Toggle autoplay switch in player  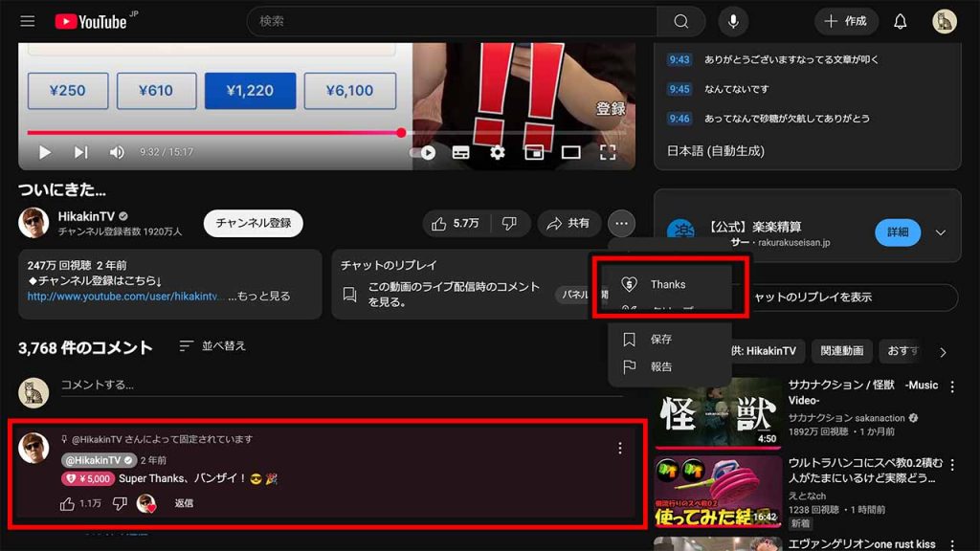coord(423,152)
